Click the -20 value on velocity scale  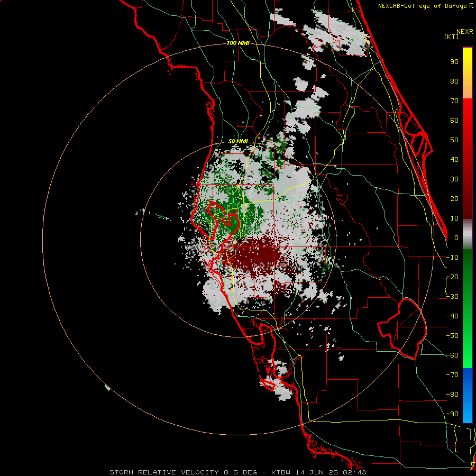pyautogui.click(x=453, y=277)
